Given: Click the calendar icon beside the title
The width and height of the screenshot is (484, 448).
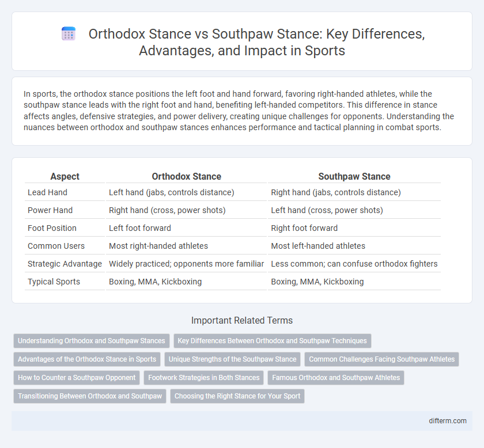Looking at the screenshot, I should (69, 33).
